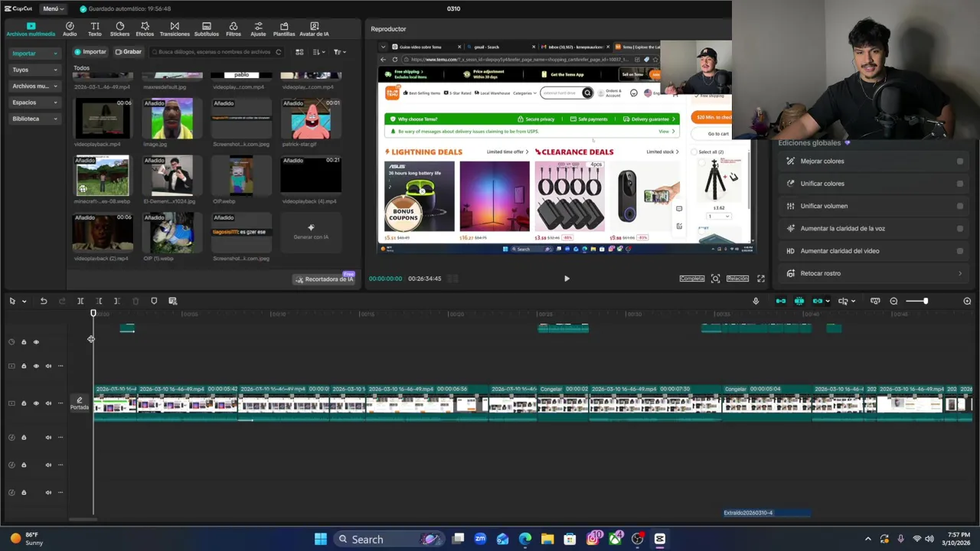Enable Aumentar claridad del vídeo

coord(959,251)
